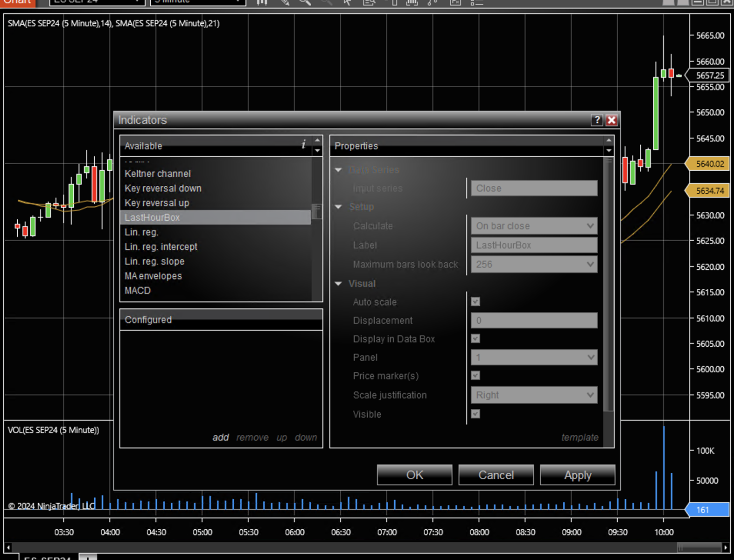Click the chart's horizontal scrollbar thumb
734x560 pixels.
pyautogui.click(x=699, y=547)
